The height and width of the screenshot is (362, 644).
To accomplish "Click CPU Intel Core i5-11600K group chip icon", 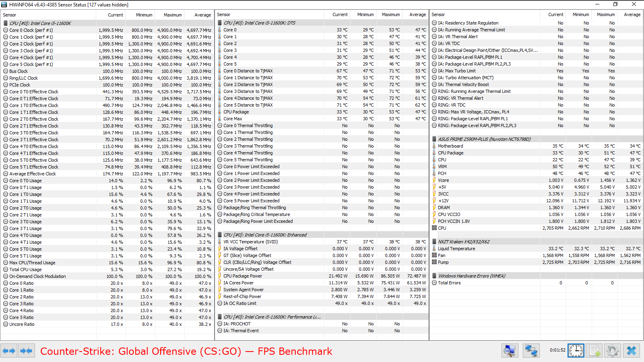I will click(x=6, y=23).
